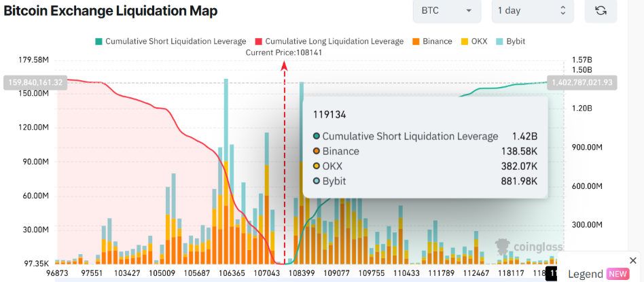The image size is (644, 282).
Task: Click the refresh chart icon
Action: [x=601, y=10]
